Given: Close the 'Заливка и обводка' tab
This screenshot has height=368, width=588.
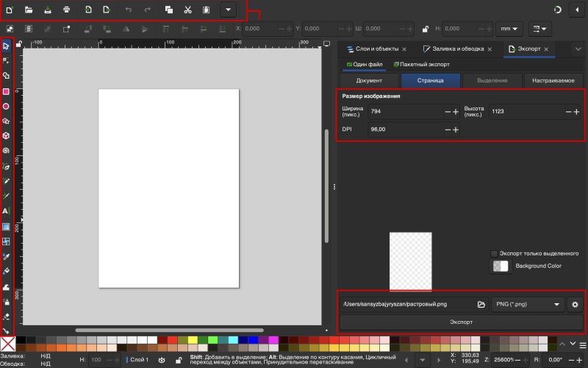Looking at the screenshot, I should click(490, 49).
